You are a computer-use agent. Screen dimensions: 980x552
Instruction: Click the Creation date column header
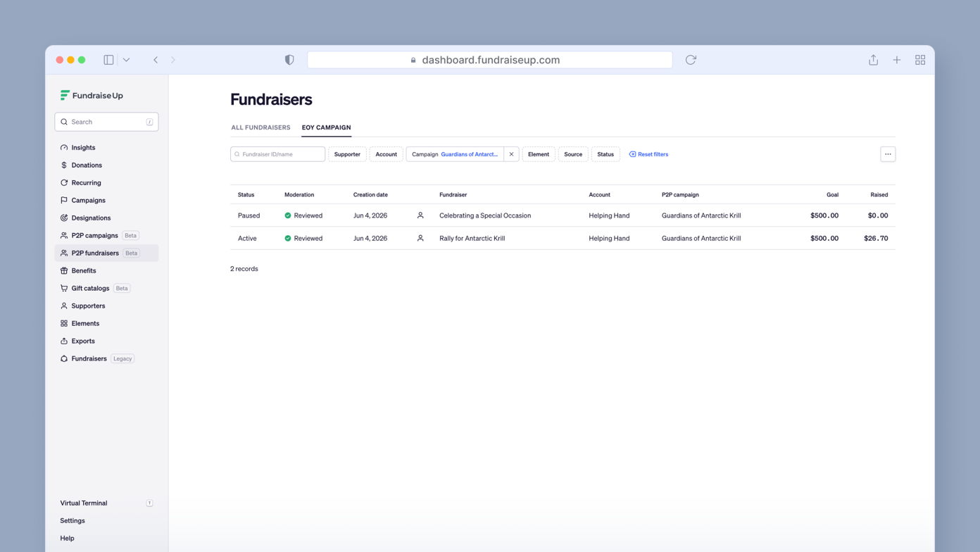[370, 195]
